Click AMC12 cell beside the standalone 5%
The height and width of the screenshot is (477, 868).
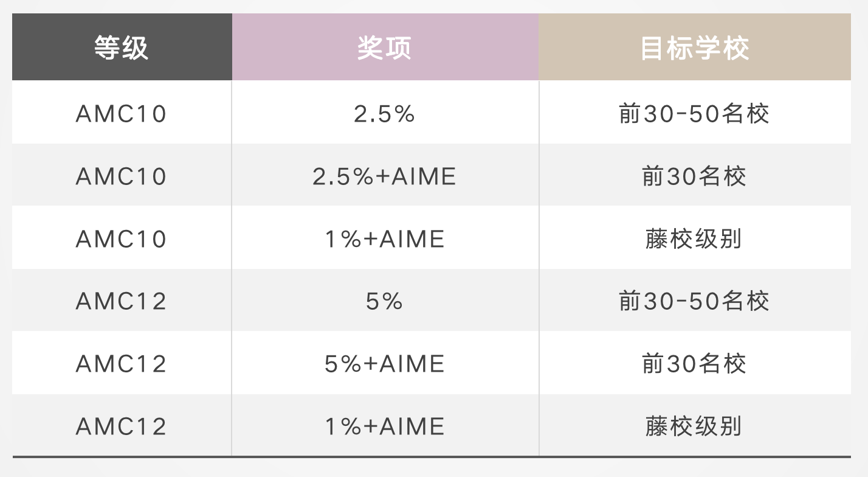[122, 301]
